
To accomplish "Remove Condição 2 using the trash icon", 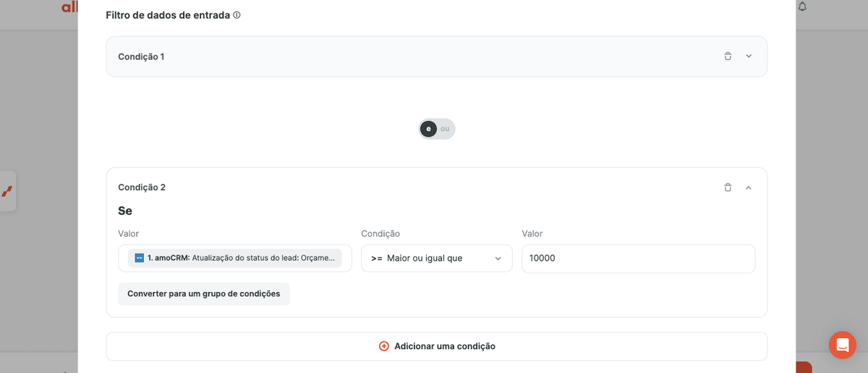I will tap(728, 188).
